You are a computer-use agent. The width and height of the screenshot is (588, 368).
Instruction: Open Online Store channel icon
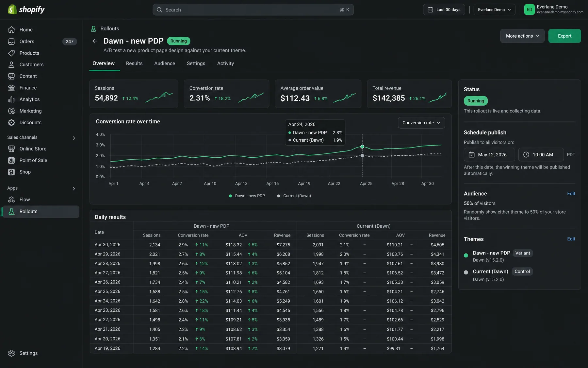coord(11,149)
